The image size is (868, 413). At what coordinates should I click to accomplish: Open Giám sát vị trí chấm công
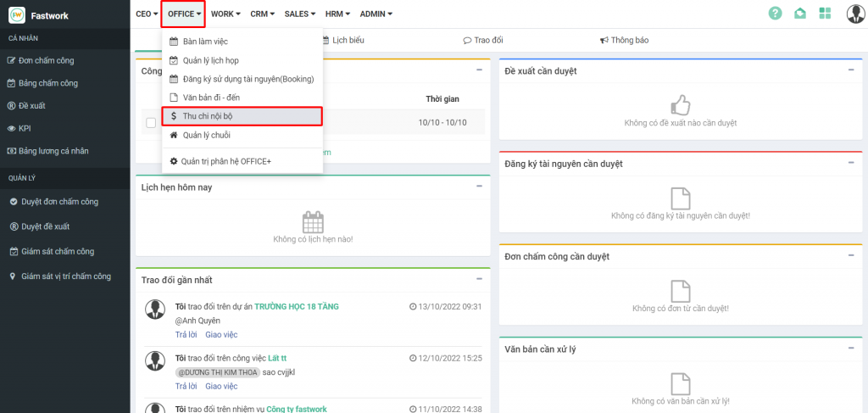[65, 276]
